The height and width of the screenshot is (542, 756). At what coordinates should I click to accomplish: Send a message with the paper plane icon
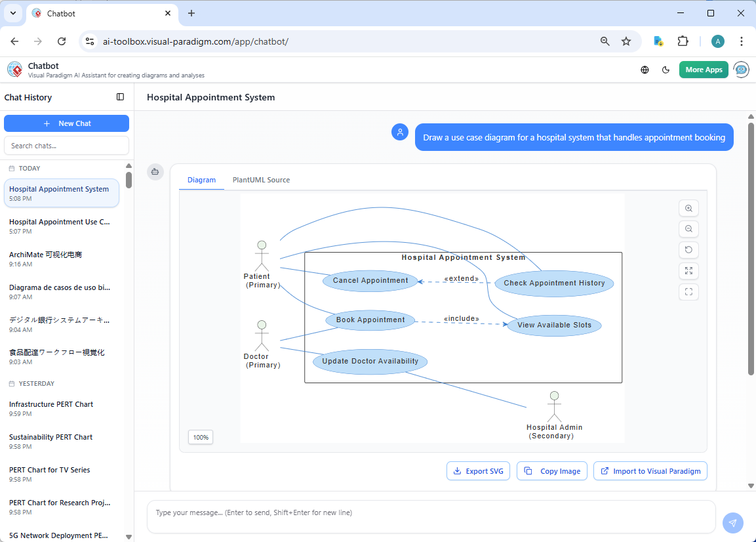[x=732, y=523]
